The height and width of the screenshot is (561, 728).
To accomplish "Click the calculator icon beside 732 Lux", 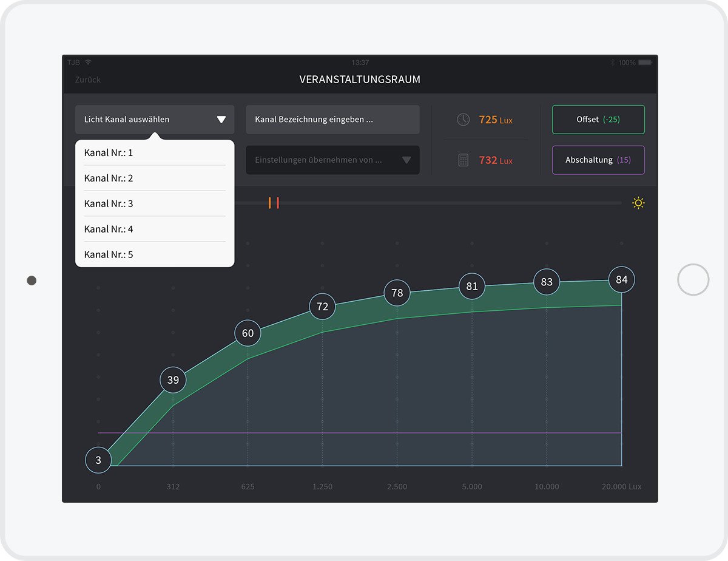I will [x=463, y=160].
